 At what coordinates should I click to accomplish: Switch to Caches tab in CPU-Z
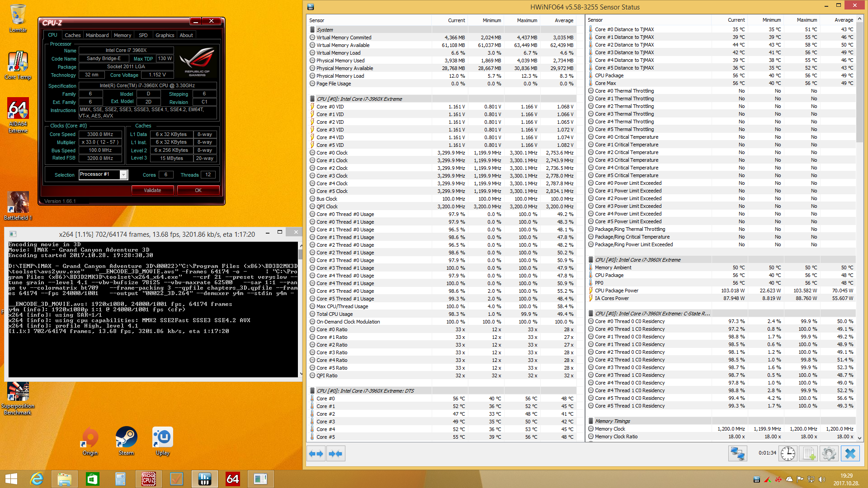[x=72, y=35]
